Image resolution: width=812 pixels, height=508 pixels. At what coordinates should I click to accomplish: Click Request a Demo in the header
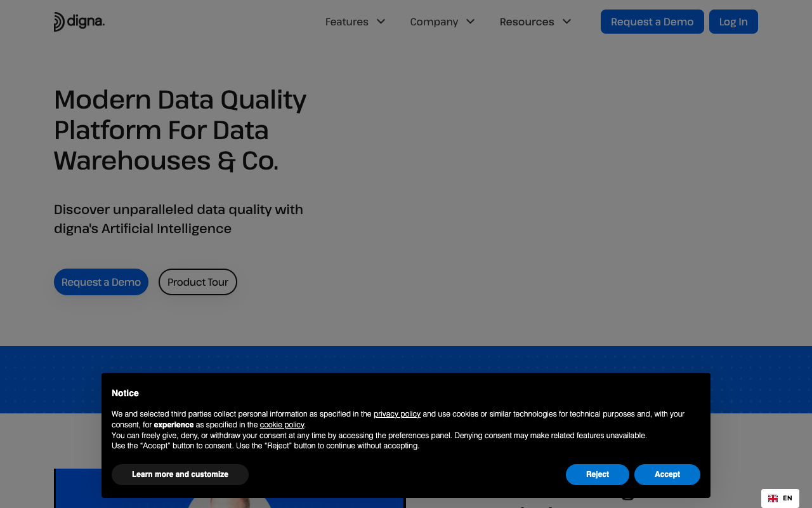point(652,22)
